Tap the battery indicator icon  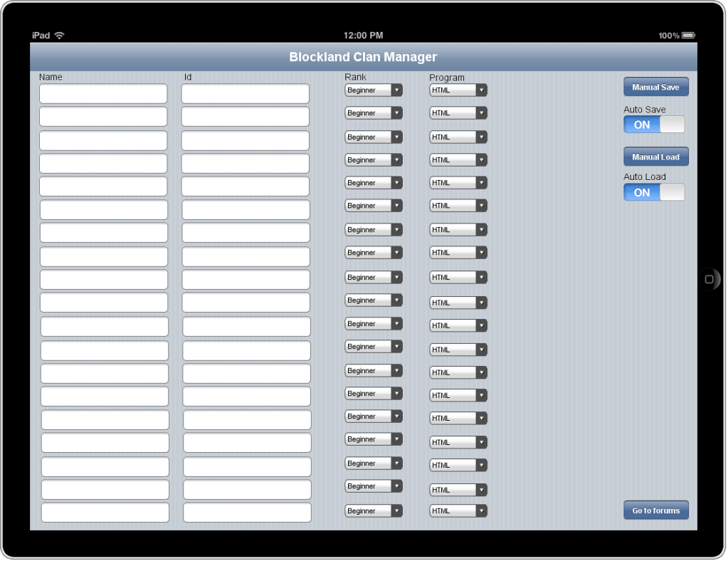pos(688,36)
